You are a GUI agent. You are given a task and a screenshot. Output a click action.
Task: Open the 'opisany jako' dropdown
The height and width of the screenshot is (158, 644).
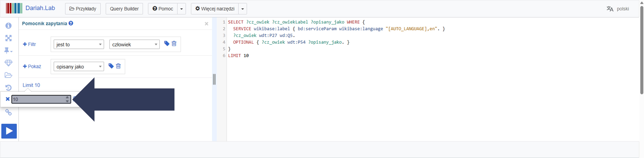tap(78, 67)
